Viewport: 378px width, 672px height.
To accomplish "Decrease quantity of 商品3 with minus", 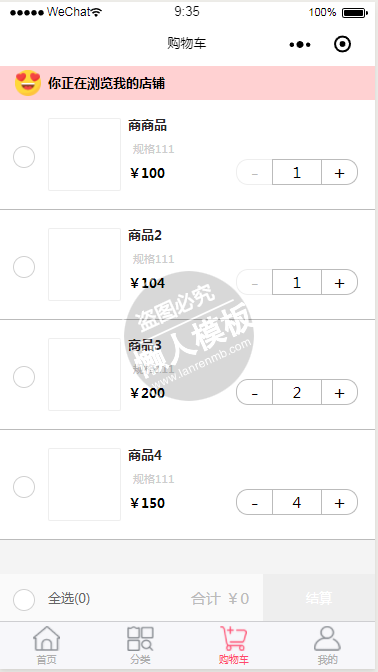I will (x=255, y=392).
